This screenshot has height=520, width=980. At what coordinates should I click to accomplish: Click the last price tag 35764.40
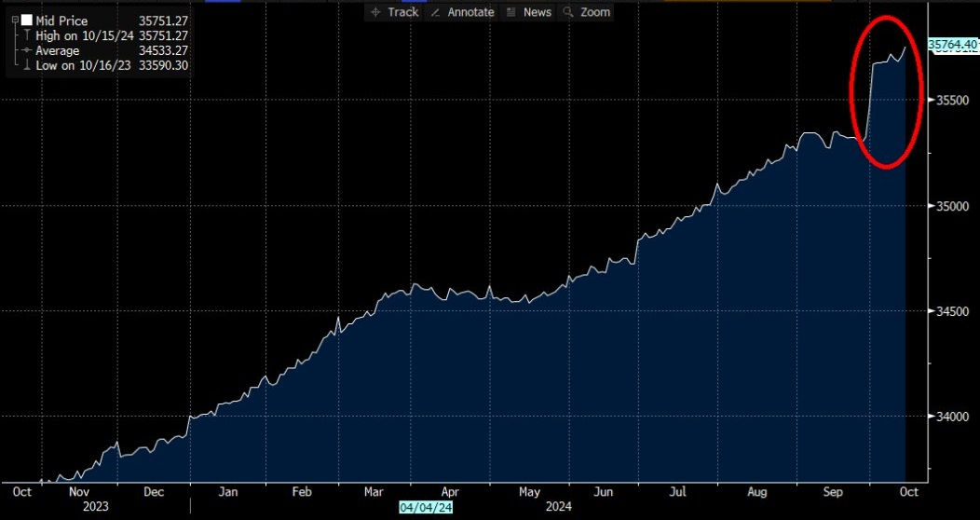pyautogui.click(x=952, y=45)
